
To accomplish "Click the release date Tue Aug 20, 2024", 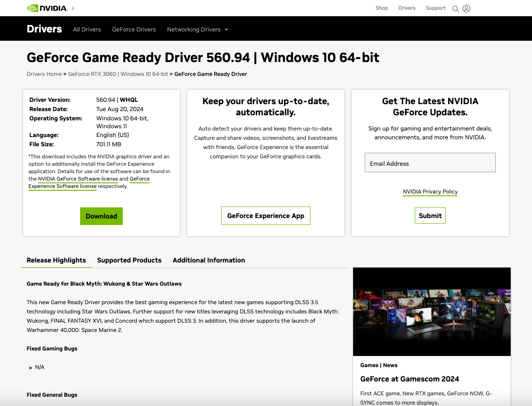I will (120, 109).
